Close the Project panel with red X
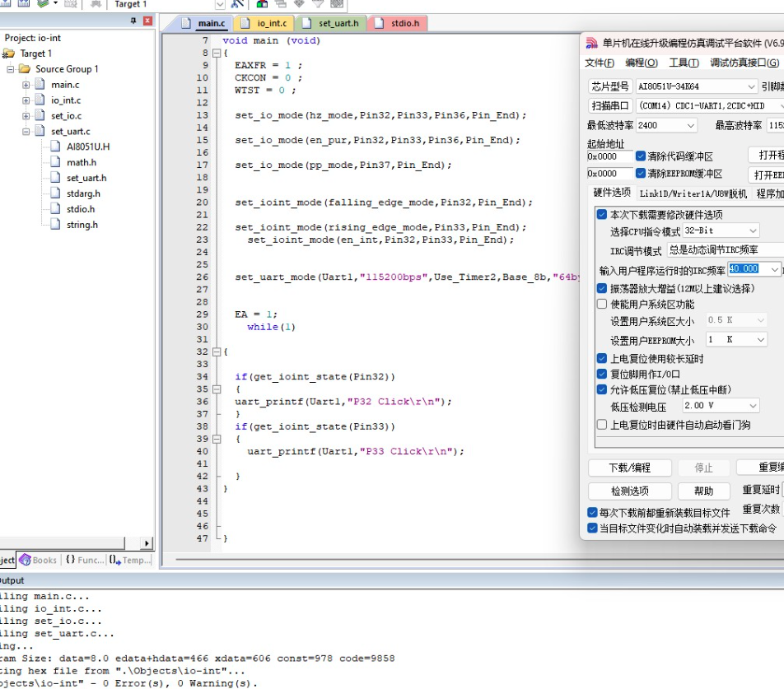The width and height of the screenshot is (784, 689). pyautogui.click(x=147, y=21)
